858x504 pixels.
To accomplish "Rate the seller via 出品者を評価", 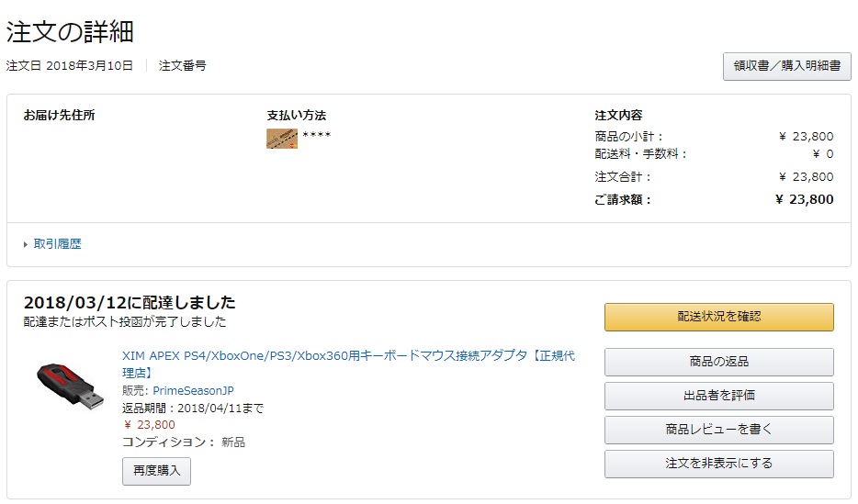I will click(x=719, y=396).
